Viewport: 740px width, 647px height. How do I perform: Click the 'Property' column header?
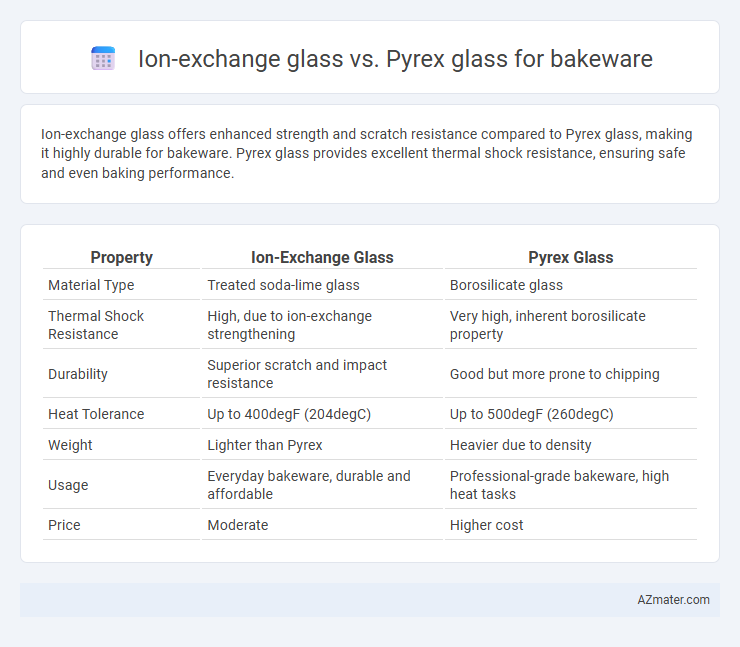[x=122, y=257]
